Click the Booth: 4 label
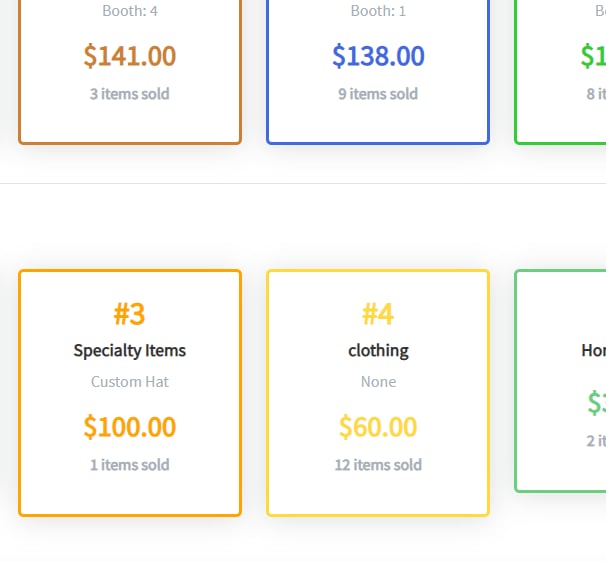The image size is (606, 562). (130, 12)
